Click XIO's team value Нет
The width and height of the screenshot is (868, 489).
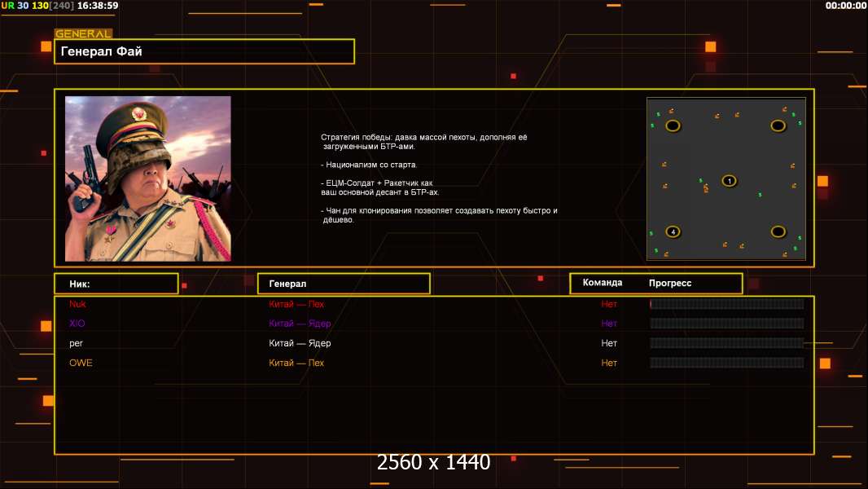click(609, 324)
